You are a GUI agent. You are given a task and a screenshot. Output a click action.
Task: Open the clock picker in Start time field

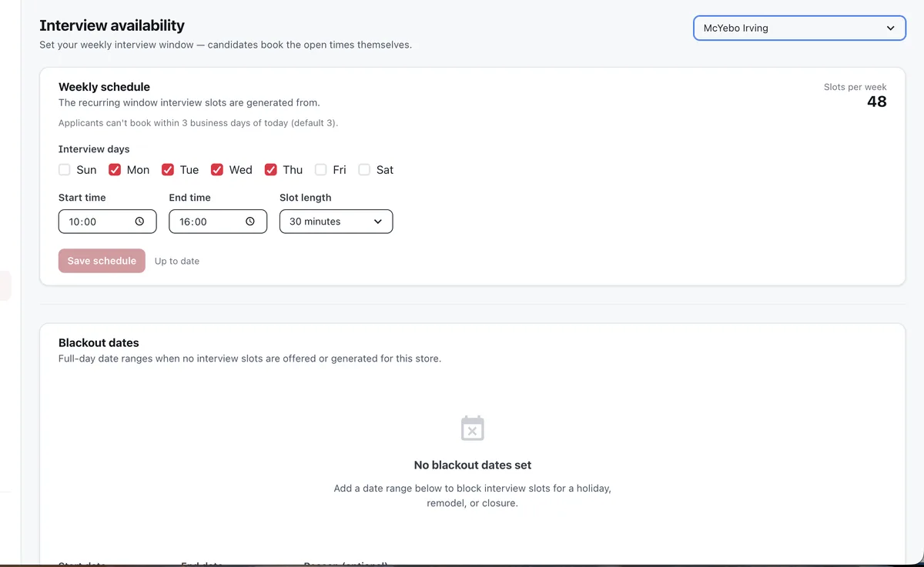coord(139,222)
